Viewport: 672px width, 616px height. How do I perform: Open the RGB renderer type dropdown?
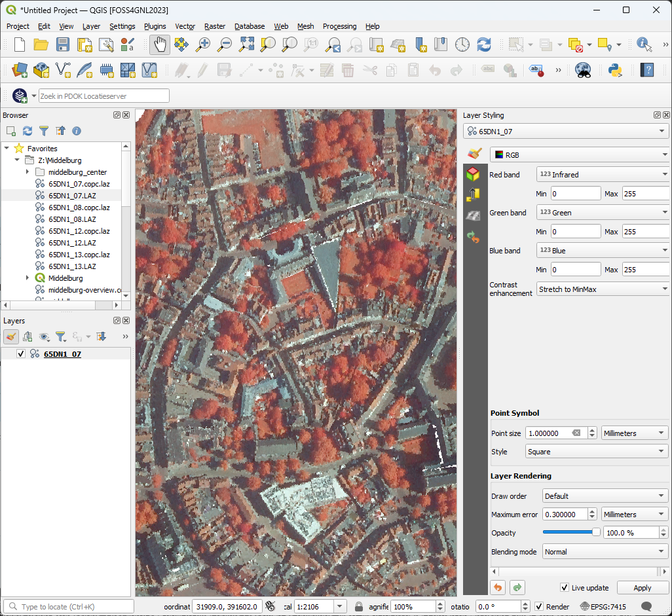pos(580,154)
